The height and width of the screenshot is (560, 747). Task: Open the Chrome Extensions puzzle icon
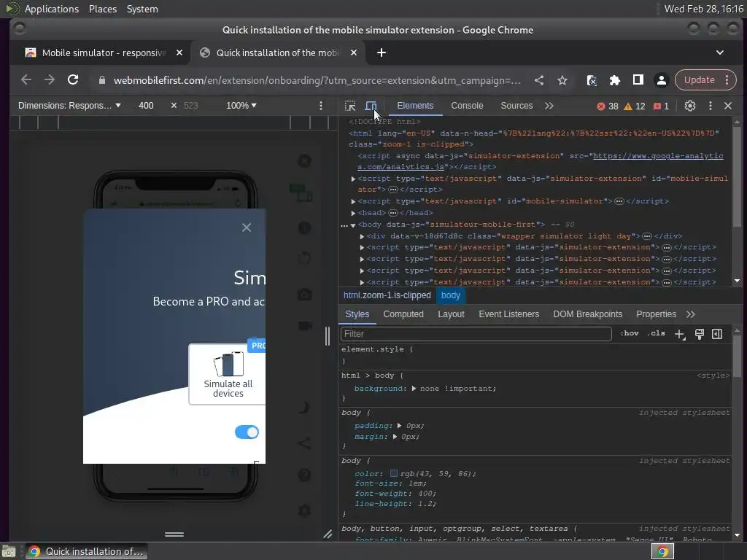(614, 80)
